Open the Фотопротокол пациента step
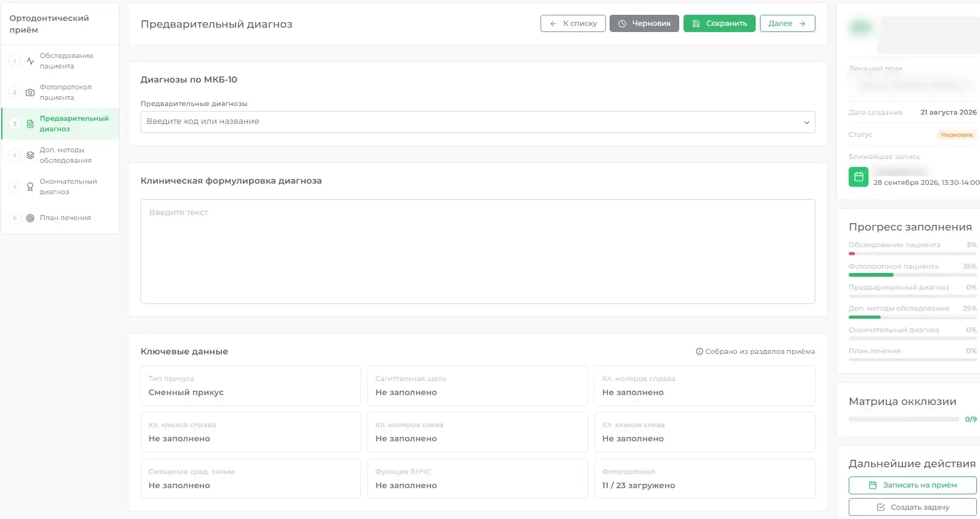This screenshot has width=980, height=519. point(60,92)
